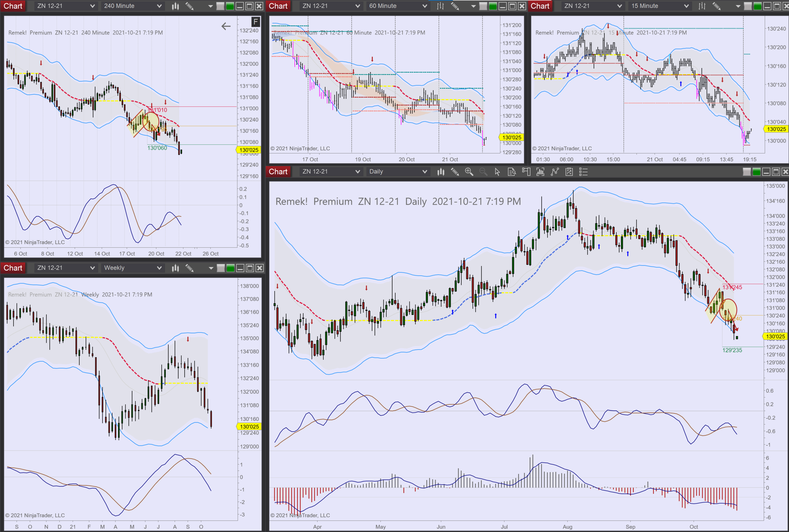This screenshot has width=789, height=532.
Task: Expand the 240 Minute interval dropdown
Action: click(x=133, y=6)
